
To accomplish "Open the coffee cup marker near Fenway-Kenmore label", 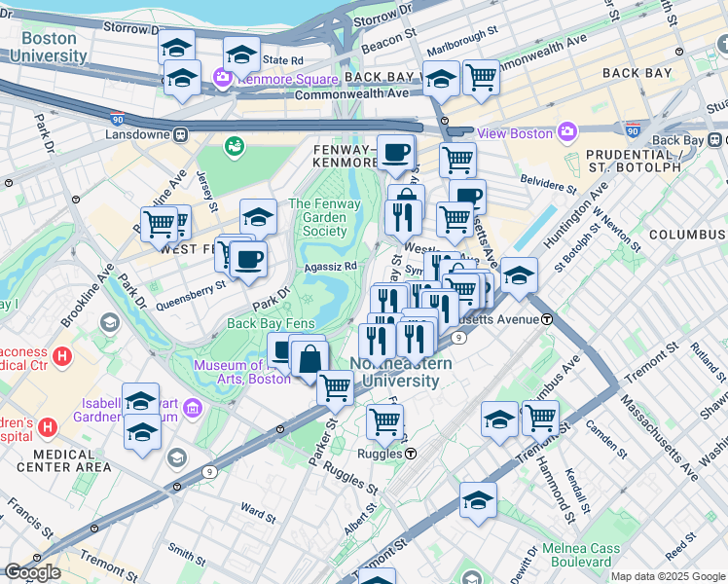I will tap(395, 156).
